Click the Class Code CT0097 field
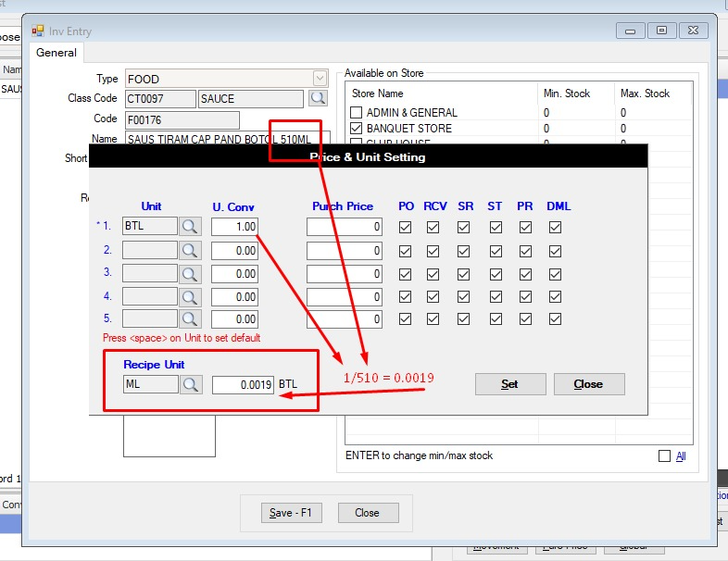 (160, 99)
